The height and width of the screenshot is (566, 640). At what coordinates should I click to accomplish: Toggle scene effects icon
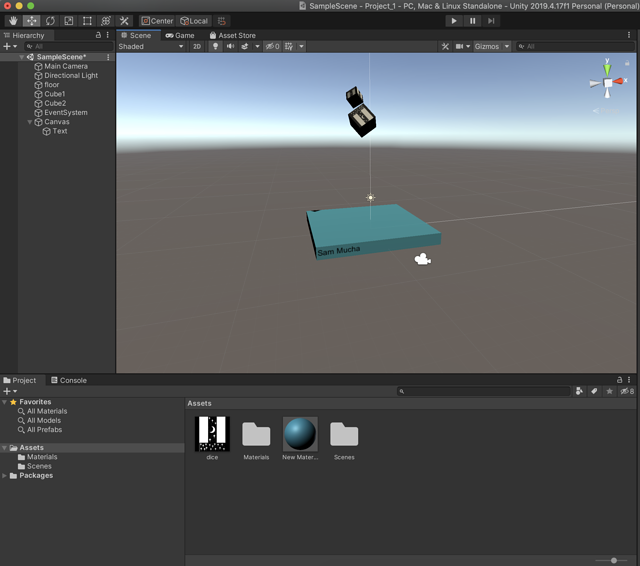click(x=244, y=47)
